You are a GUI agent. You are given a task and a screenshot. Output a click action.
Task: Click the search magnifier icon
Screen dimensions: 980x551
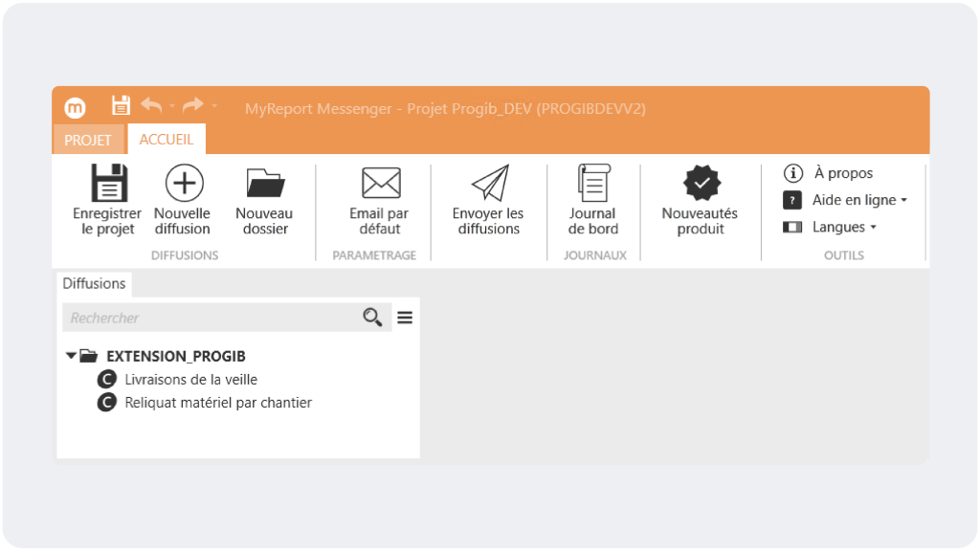[x=372, y=318]
